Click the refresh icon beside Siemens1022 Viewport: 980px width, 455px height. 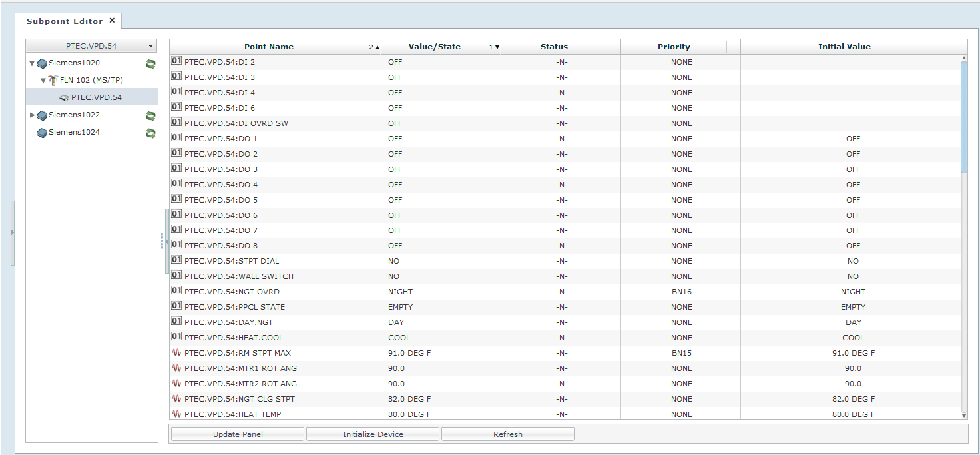151,115
